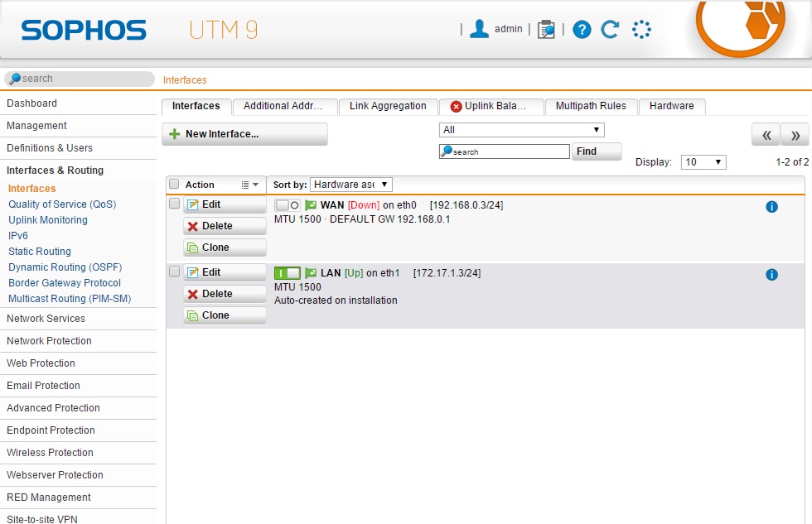Expand Advanced Protection menu
The image size is (812, 524).
click(78, 407)
